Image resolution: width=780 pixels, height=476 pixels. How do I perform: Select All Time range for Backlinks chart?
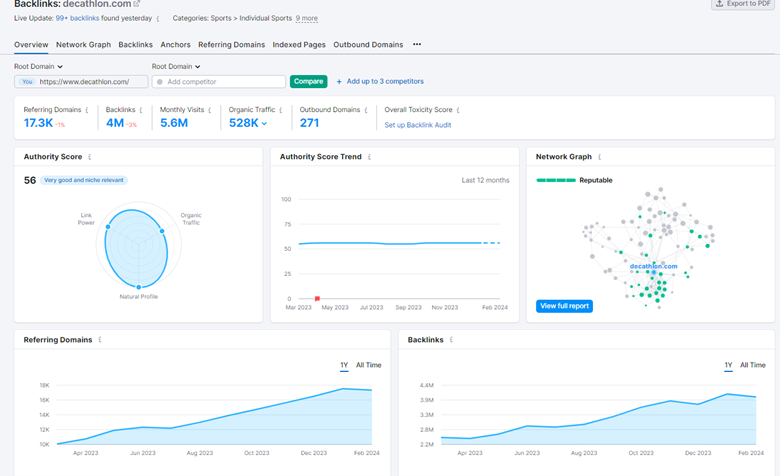pos(752,365)
